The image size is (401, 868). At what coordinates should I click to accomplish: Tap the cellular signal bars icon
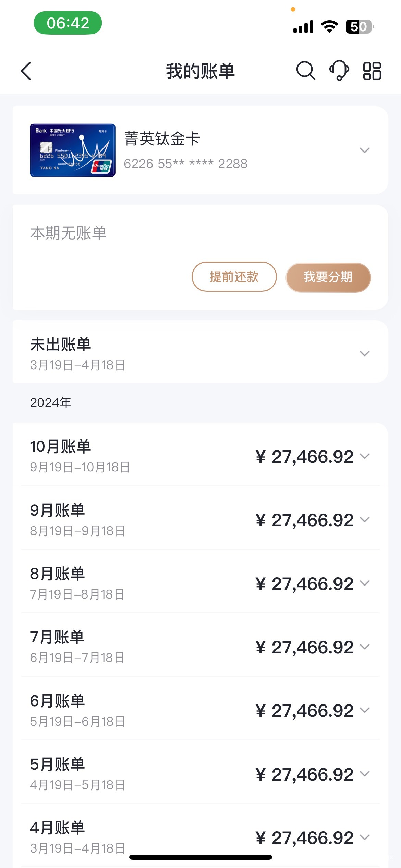303,26
